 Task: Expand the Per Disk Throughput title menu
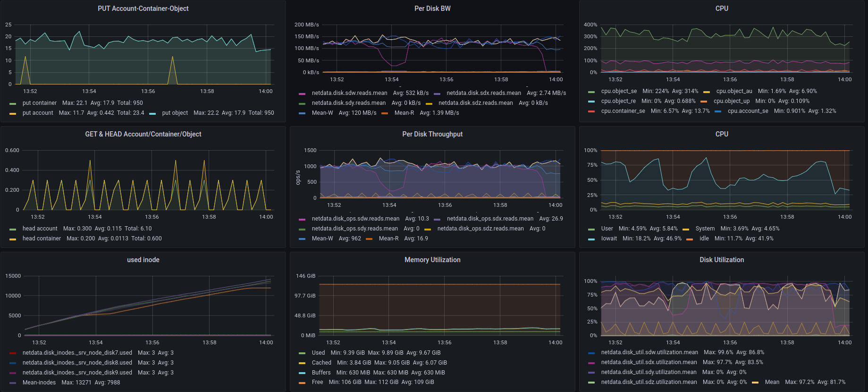point(432,134)
